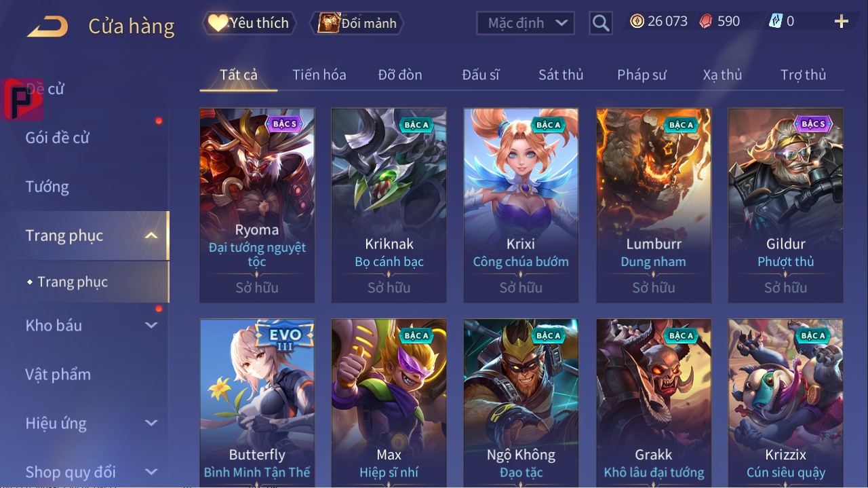Screen dimensions: 868x488
Task: Open Gói đề cử sidebar entry
Action: coord(58,138)
